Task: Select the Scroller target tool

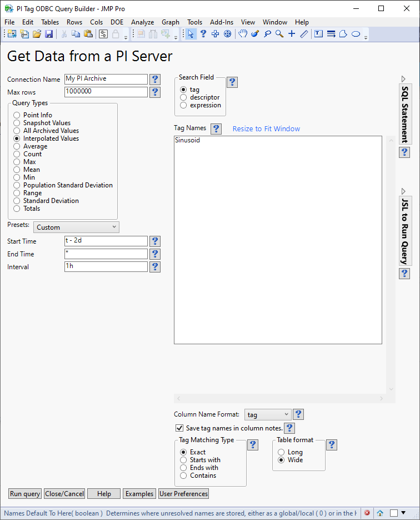Action: tap(228, 34)
